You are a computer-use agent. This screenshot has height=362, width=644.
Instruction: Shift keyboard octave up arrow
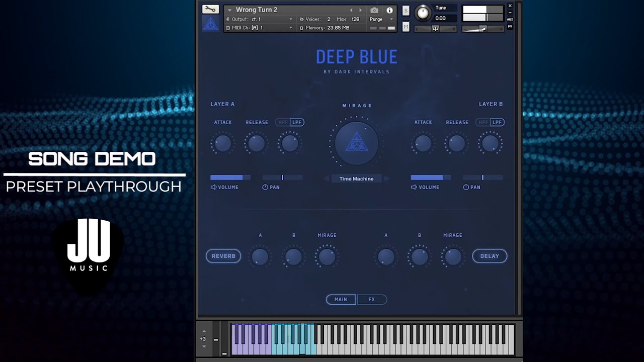click(204, 331)
